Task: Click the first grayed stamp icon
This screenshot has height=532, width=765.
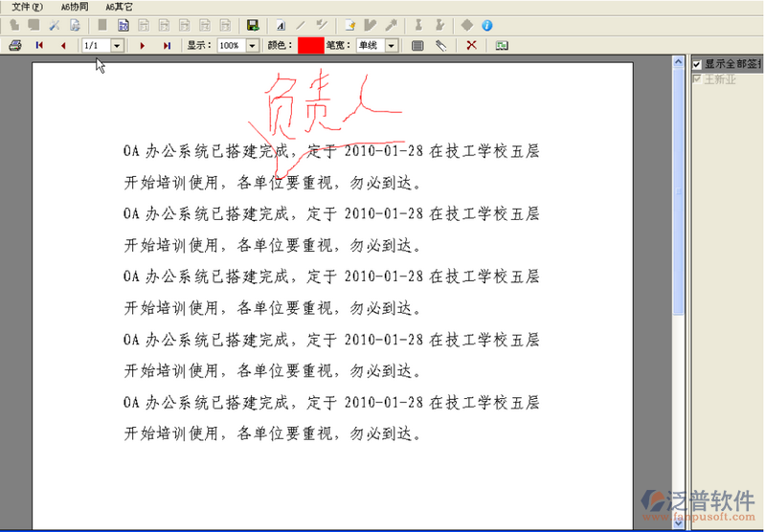Action: click(x=418, y=25)
